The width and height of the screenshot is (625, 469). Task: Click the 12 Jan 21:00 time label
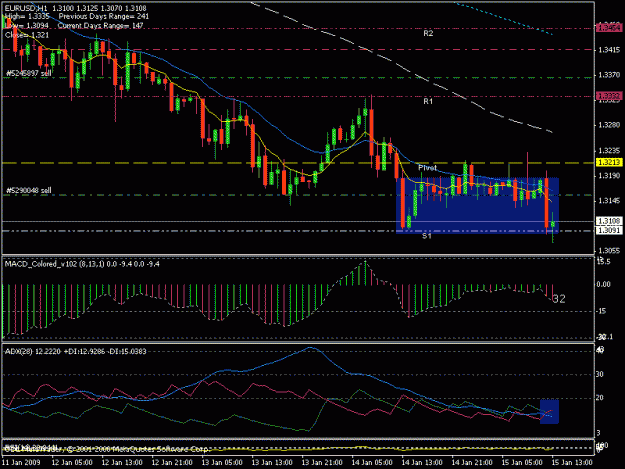[172, 462]
